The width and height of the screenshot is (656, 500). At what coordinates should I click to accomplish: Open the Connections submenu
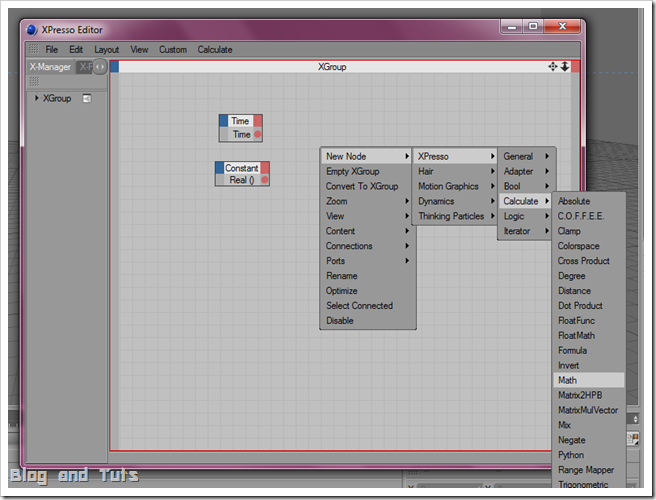pos(367,246)
